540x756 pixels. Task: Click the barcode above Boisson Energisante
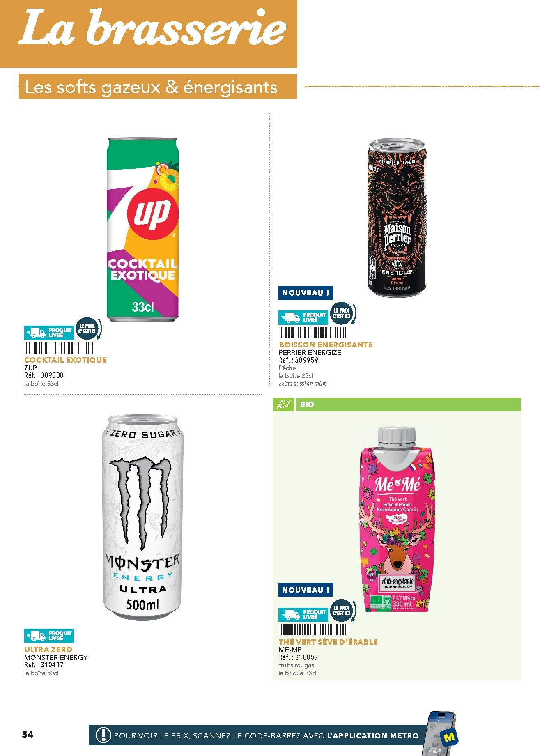pos(313,333)
